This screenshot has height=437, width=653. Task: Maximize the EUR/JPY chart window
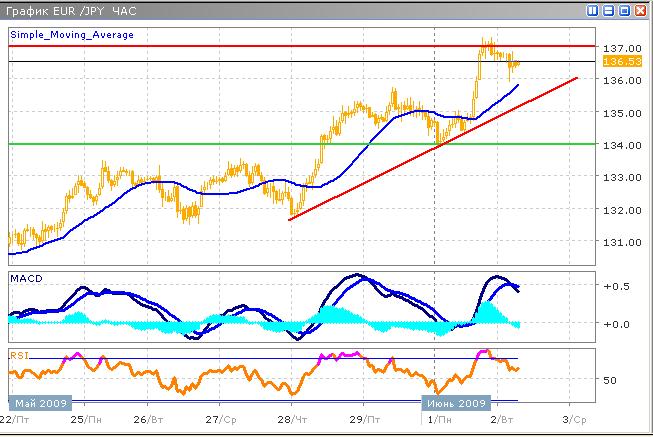coord(624,11)
